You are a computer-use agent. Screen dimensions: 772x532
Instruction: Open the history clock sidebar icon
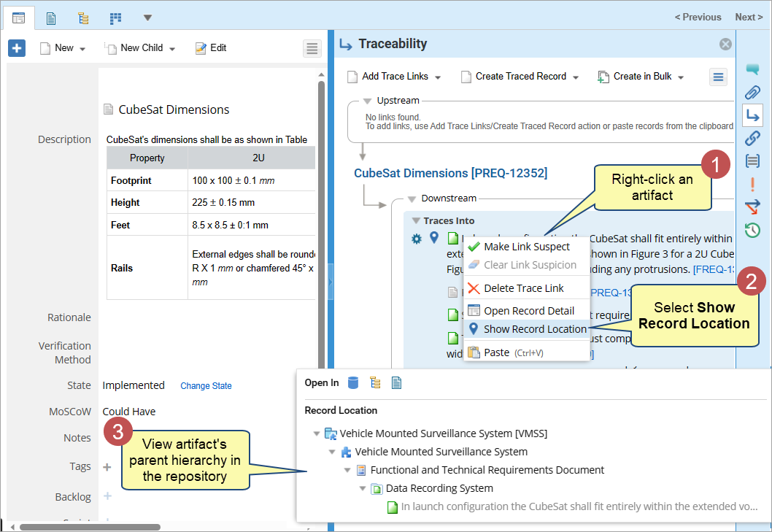pyautogui.click(x=752, y=230)
